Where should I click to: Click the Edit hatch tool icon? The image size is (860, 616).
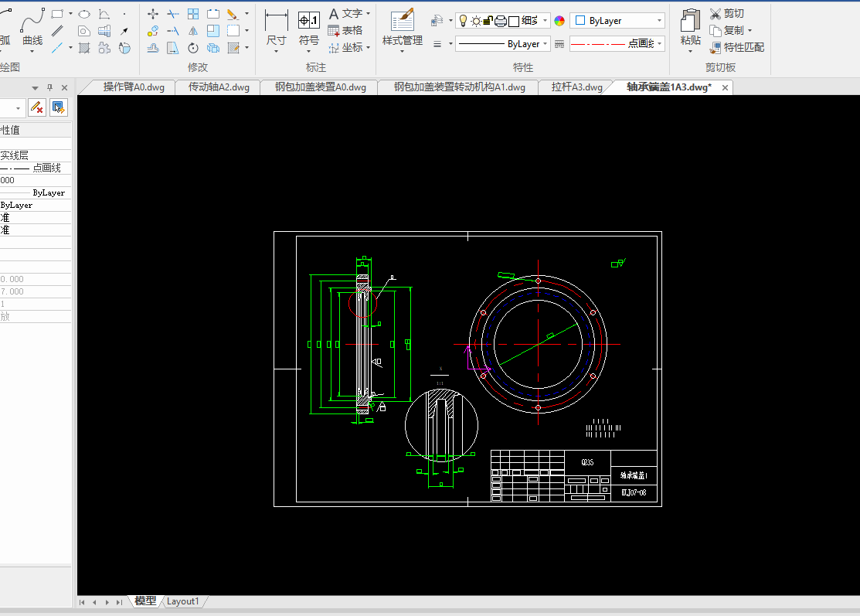pos(233,48)
